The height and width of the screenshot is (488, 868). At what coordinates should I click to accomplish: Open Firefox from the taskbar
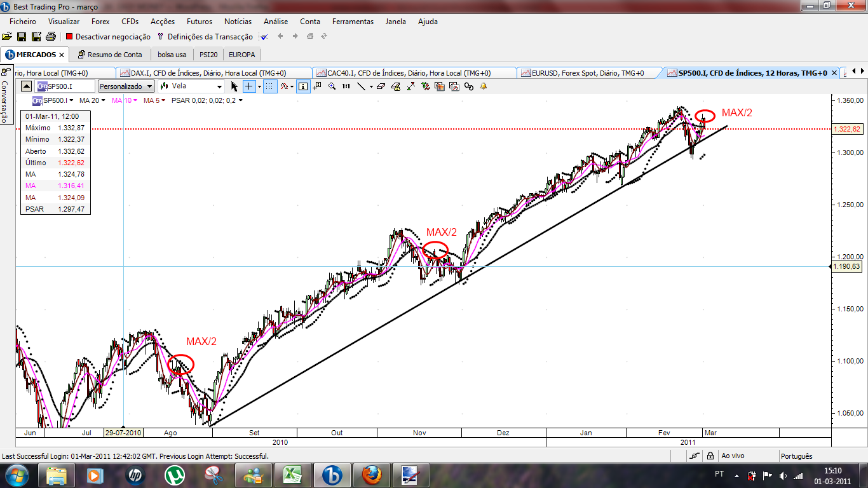[372, 475]
